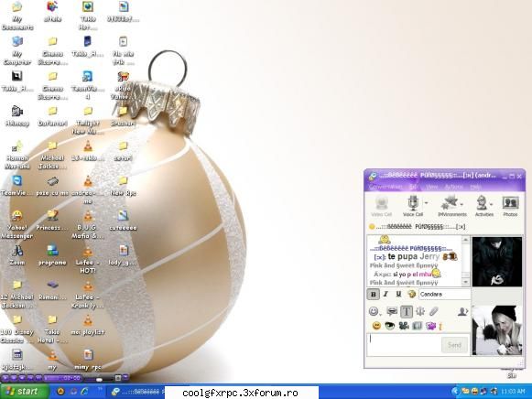Expand the IMVironments dropdown arrow
This screenshot has width=532, height=399.
(461, 204)
